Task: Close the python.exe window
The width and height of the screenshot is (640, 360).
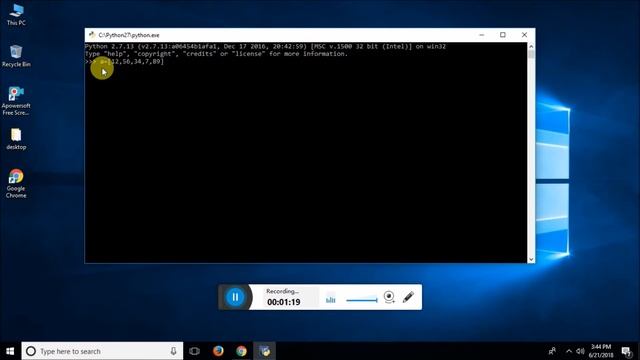Action: coord(524,35)
